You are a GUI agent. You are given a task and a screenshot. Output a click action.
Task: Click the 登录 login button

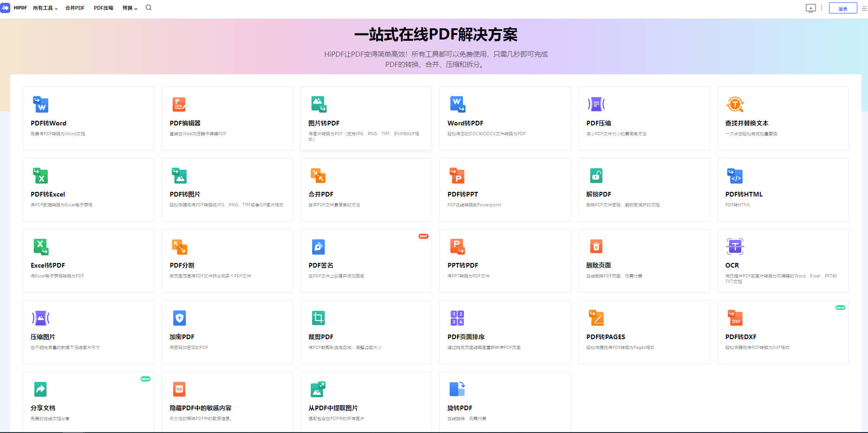click(843, 8)
